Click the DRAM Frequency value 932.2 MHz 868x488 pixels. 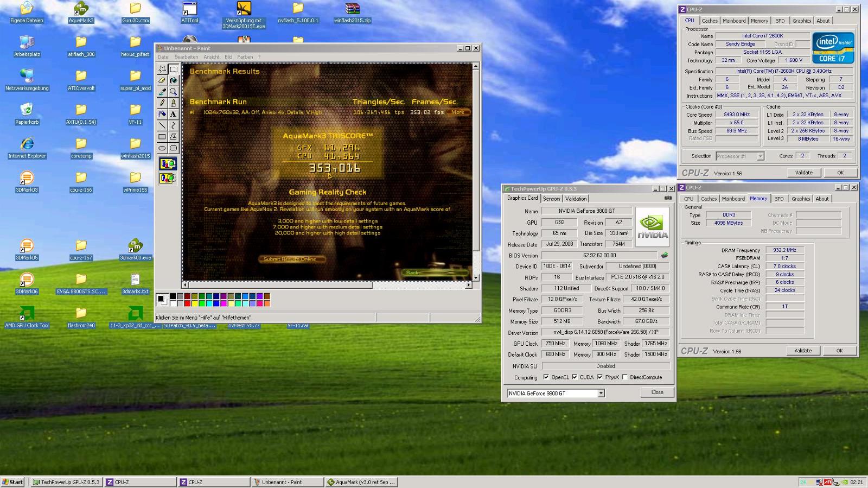[x=784, y=250]
